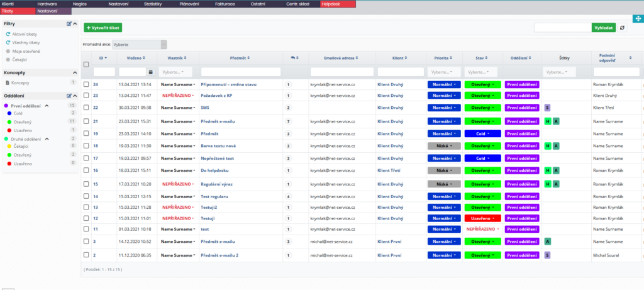Click the A tag on ticket 21
The height and width of the screenshot is (290, 644).
point(556,121)
